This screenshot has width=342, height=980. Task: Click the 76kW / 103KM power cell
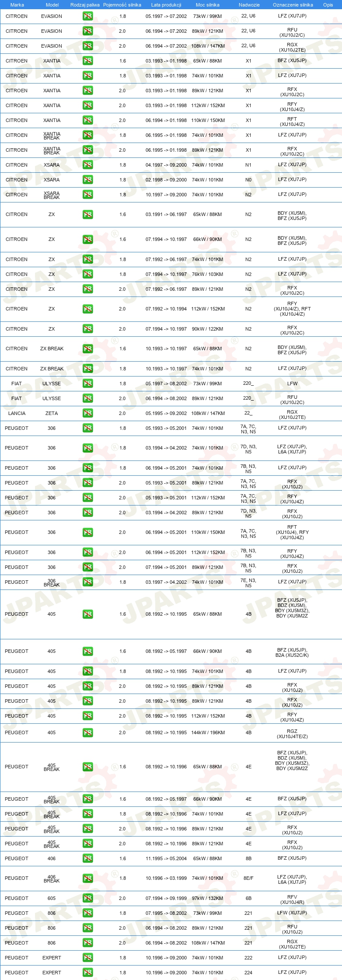coord(207,274)
